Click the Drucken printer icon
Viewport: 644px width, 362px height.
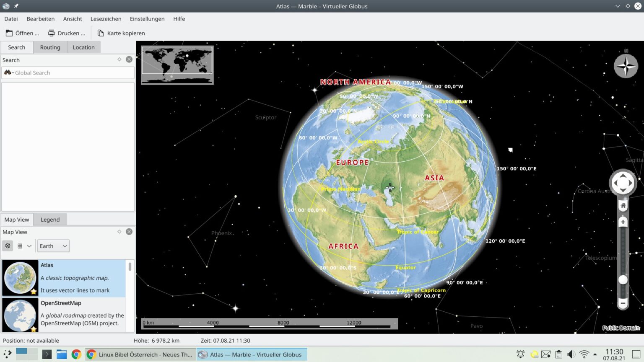(x=51, y=33)
